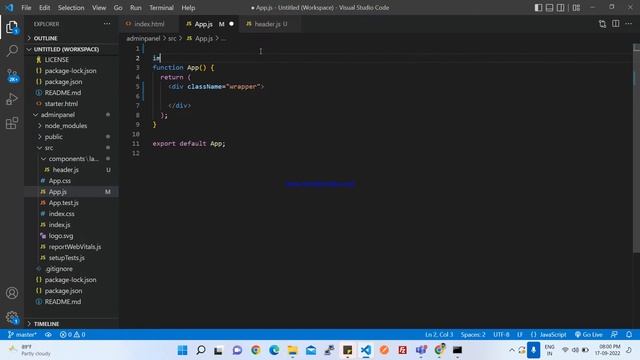640x360 pixels.
Task: Open the Source Control view
Action: 12,75
